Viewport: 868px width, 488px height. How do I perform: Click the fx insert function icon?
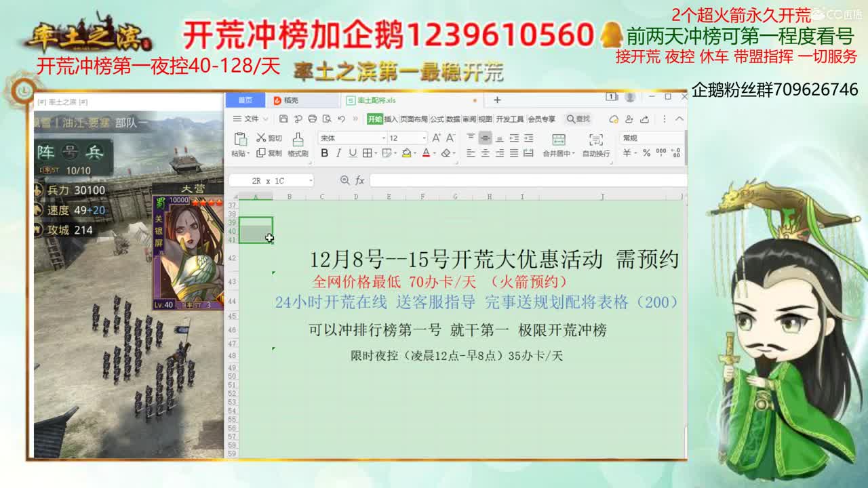click(x=360, y=180)
